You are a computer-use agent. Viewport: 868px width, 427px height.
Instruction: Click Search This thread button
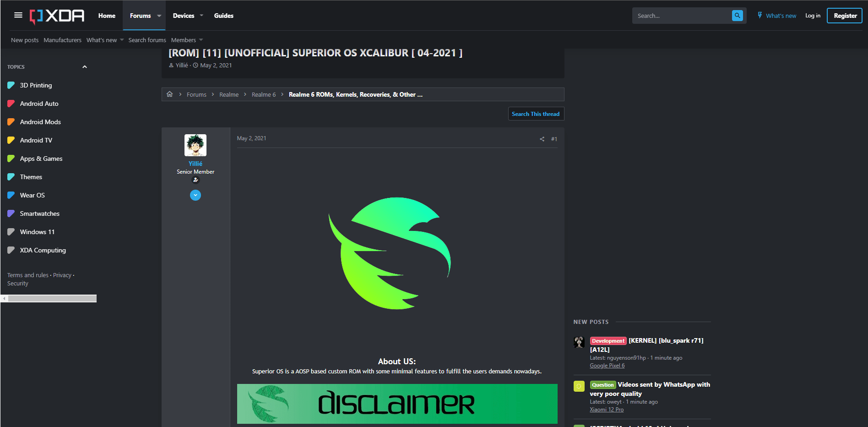[x=536, y=114]
